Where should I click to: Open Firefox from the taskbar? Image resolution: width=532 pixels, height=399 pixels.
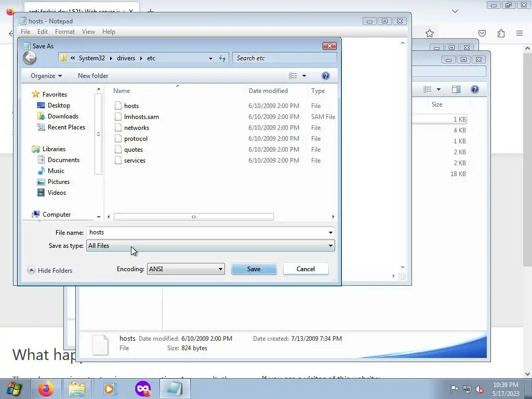click(46, 389)
